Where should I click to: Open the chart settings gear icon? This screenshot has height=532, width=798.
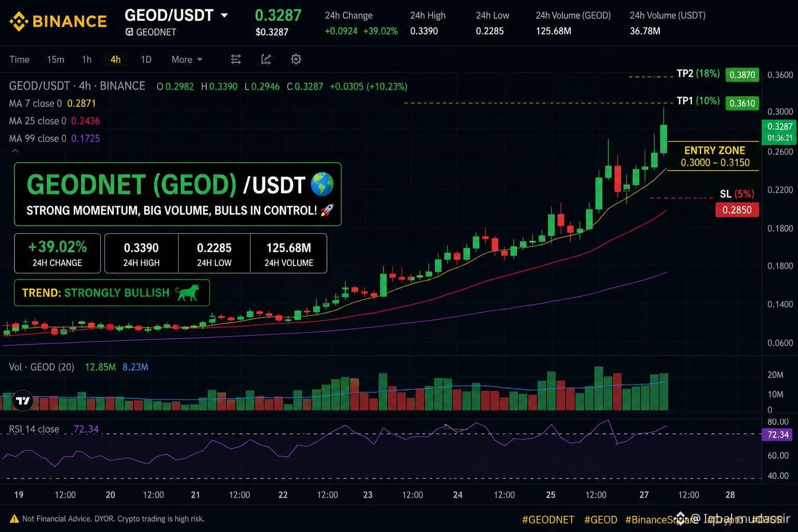(x=296, y=59)
